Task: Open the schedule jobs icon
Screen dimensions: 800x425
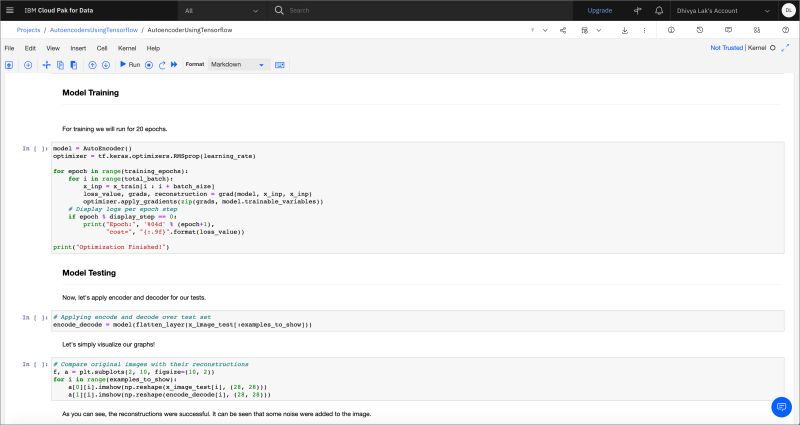Action: coord(585,31)
